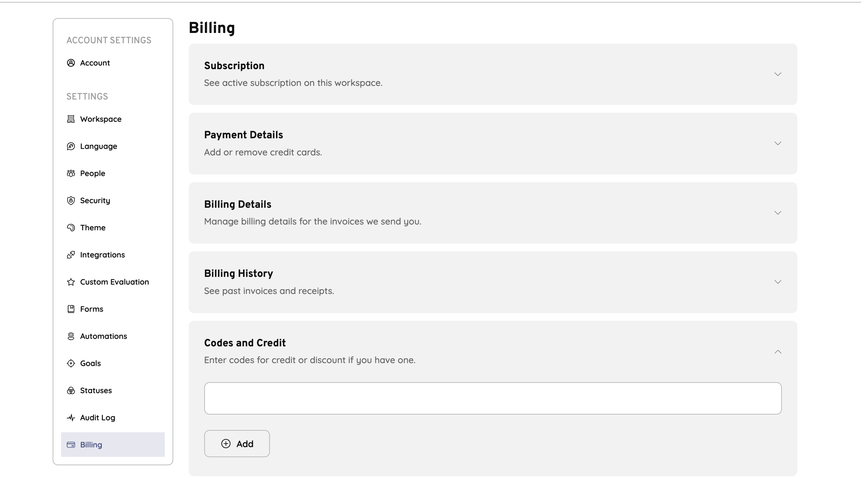Expand the Billing History section
861x504 pixels.
click(778, 282)
